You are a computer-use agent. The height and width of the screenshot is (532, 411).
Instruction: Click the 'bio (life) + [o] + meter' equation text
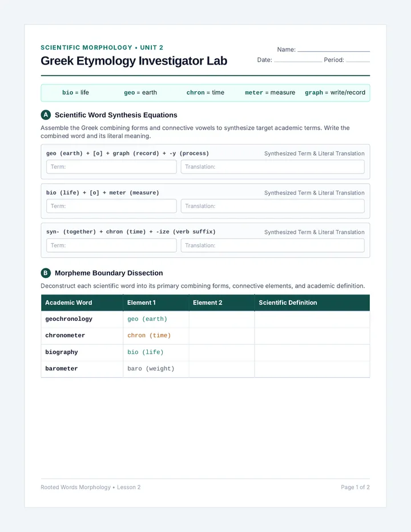[103, 193]
